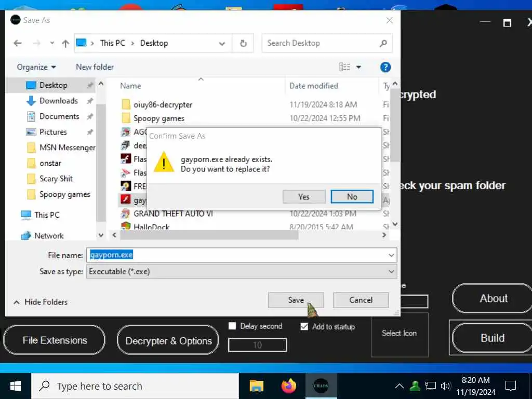Click the About button in builder
The width and height of the screenshot is (532, 399).
(x=493, y=298)
